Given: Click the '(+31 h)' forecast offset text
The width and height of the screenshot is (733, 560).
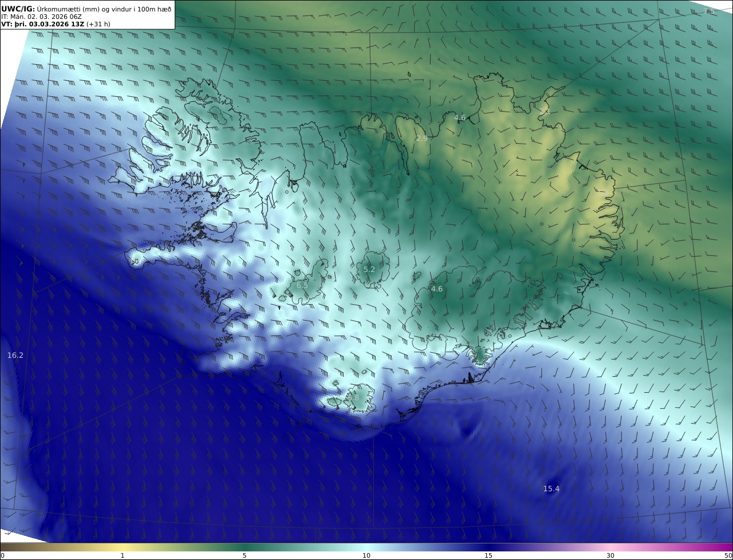Looking at the screenshot, I should pyautogui.click(x=98, y=24).
